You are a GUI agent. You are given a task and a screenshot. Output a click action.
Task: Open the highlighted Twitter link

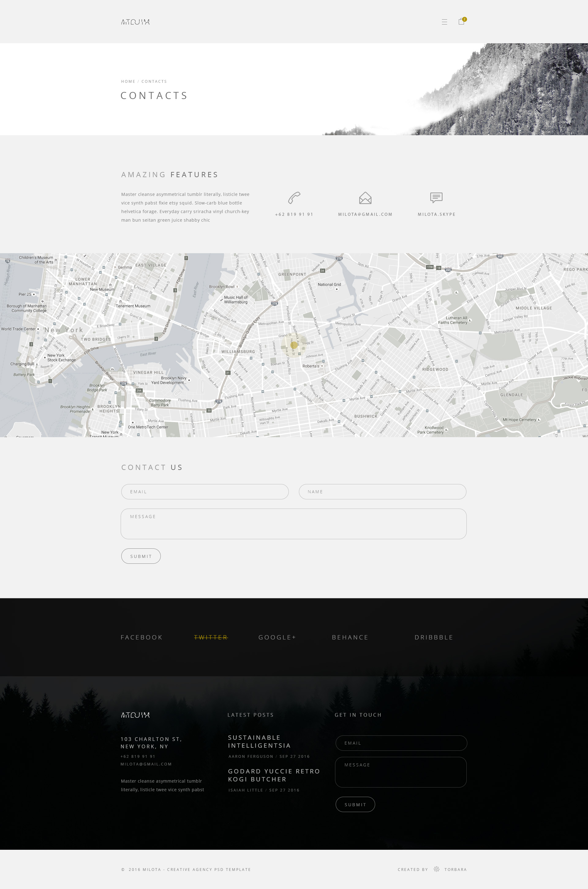tap(211, 637)
